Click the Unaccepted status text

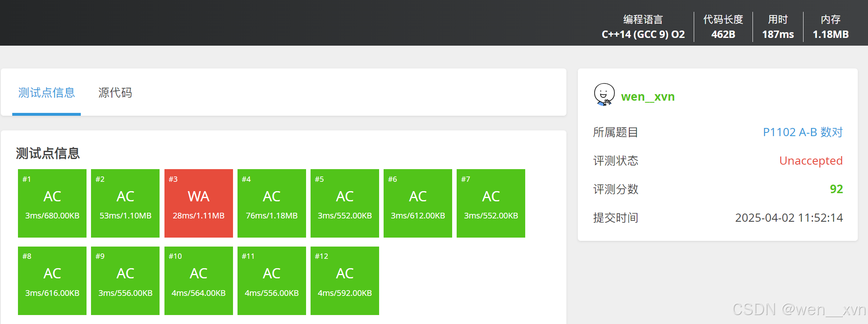811,161
